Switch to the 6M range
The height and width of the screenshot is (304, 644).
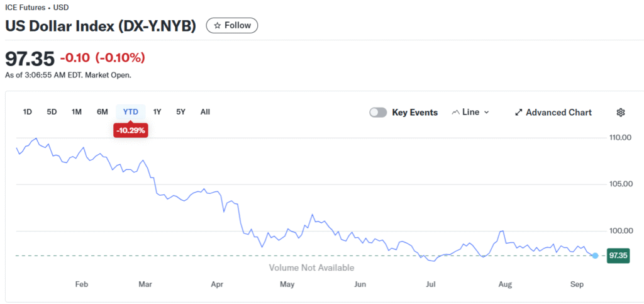(x=103, y=112)
